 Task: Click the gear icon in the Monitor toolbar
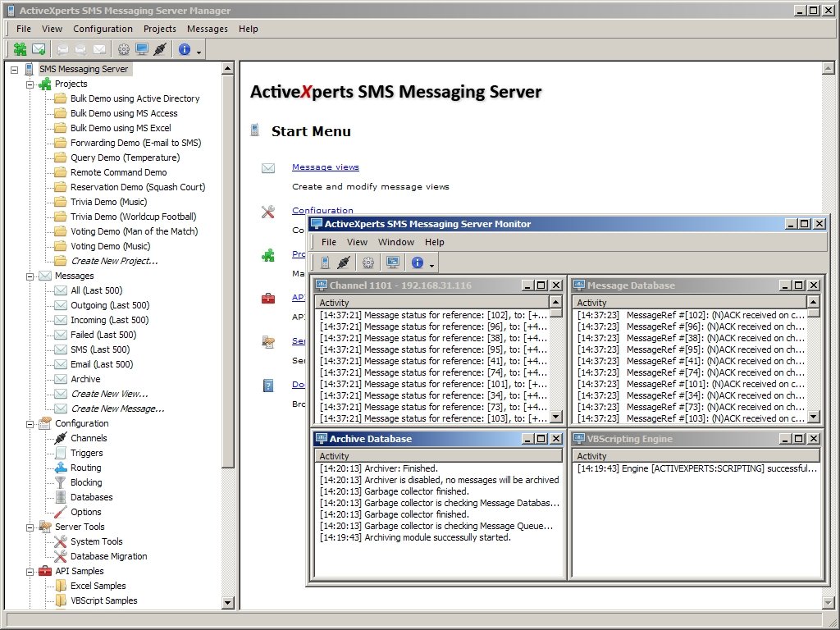pyautogui.click(x=368, y=262)
